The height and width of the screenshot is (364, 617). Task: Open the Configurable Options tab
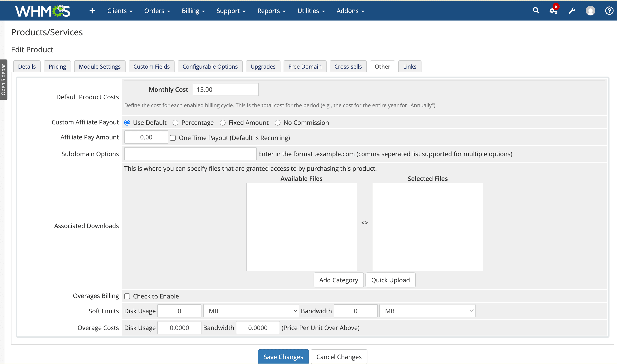pyautogui.click(x=210, y=66)
